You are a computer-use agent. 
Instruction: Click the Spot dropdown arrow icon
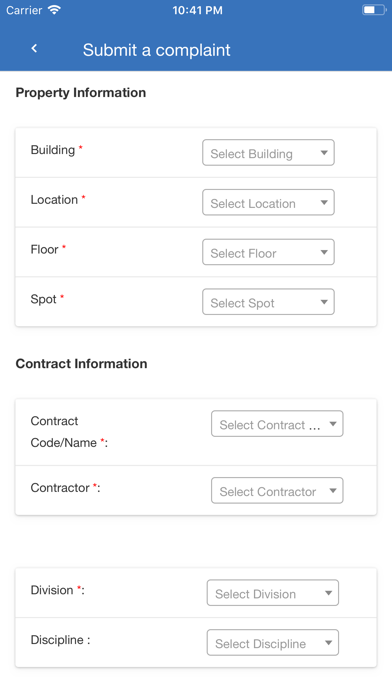[x=324, y=302]
